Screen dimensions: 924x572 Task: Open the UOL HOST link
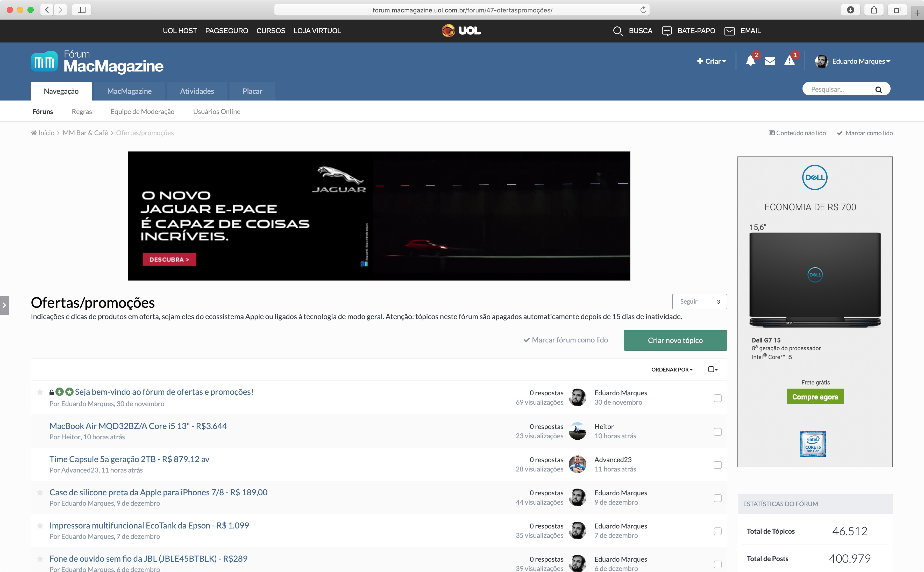tap(180, 31)
